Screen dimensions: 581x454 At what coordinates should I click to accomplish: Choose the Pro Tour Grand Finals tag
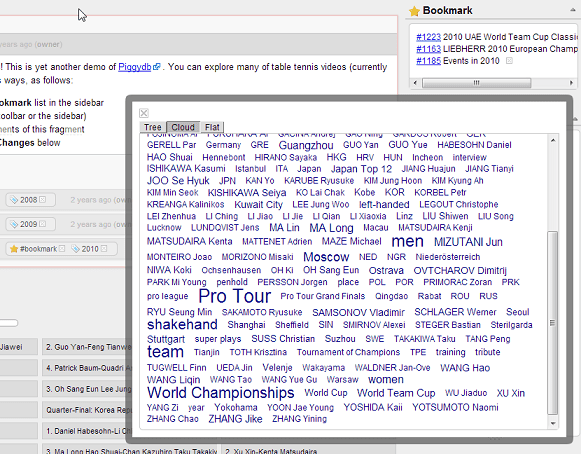323,296
